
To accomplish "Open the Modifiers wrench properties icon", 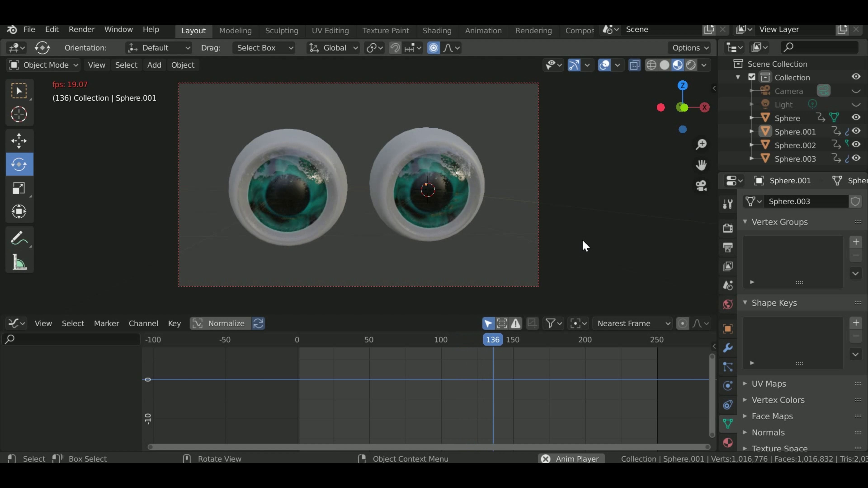I will click(728, 348).
